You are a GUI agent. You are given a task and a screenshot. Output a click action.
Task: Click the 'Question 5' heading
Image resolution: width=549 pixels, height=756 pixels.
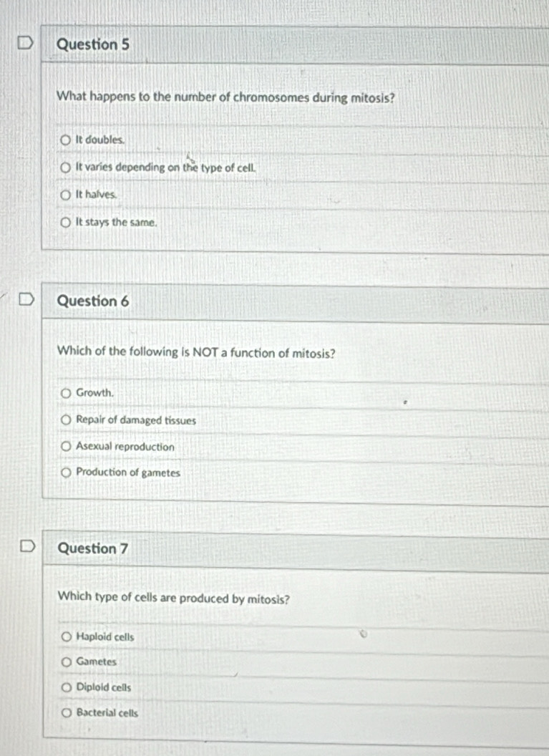pos(92,44)
